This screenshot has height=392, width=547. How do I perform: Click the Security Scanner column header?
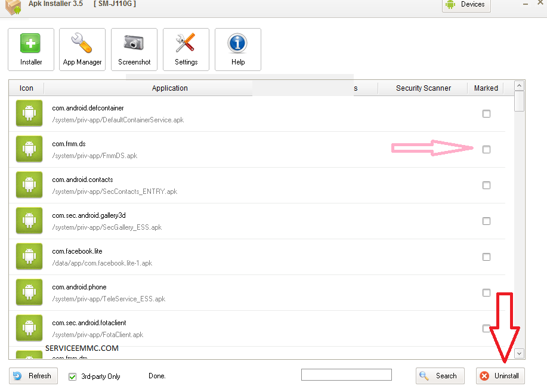[422, 88]
